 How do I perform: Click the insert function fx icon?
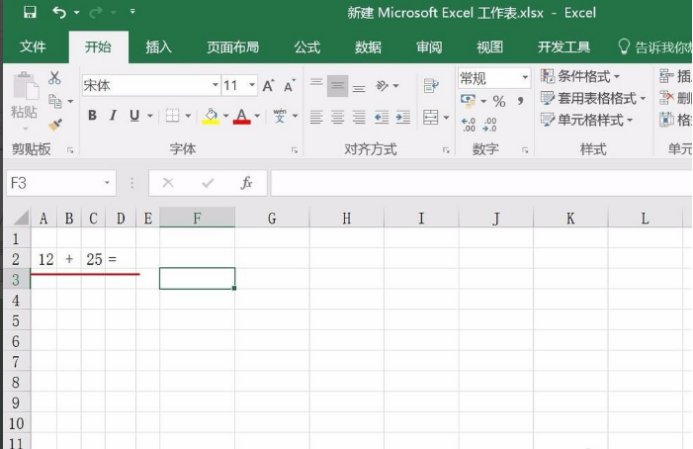[246, 183]
